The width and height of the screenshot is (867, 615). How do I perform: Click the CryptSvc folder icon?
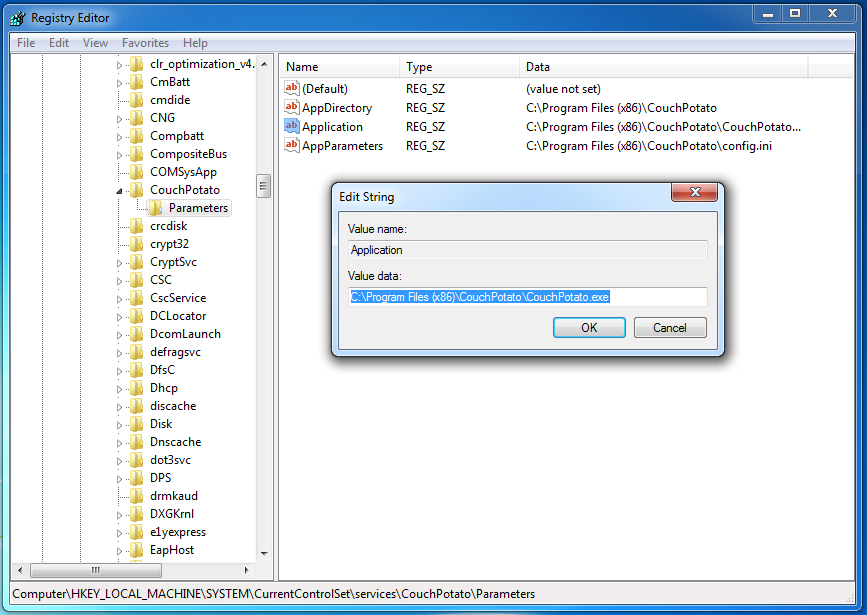[x=137, y=262]
